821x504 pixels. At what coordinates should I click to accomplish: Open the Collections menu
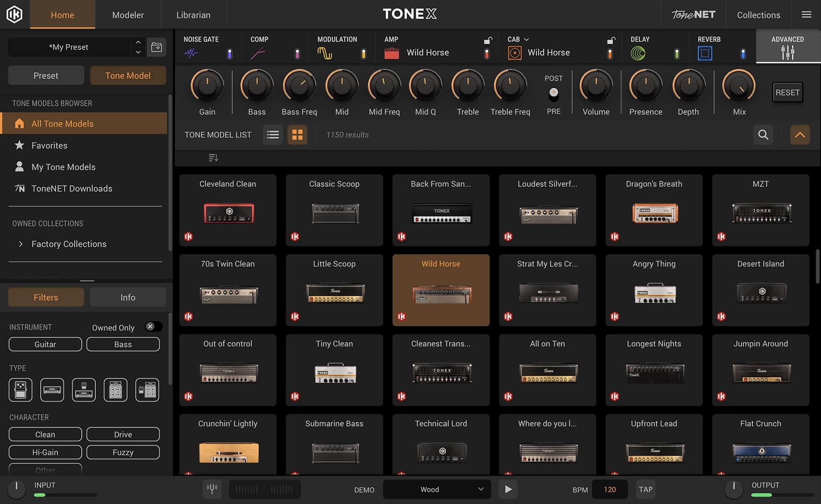pos(758,14)
